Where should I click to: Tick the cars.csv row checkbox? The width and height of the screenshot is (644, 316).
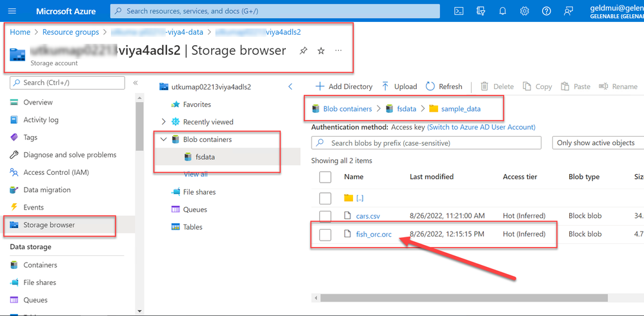click(325, 216)
